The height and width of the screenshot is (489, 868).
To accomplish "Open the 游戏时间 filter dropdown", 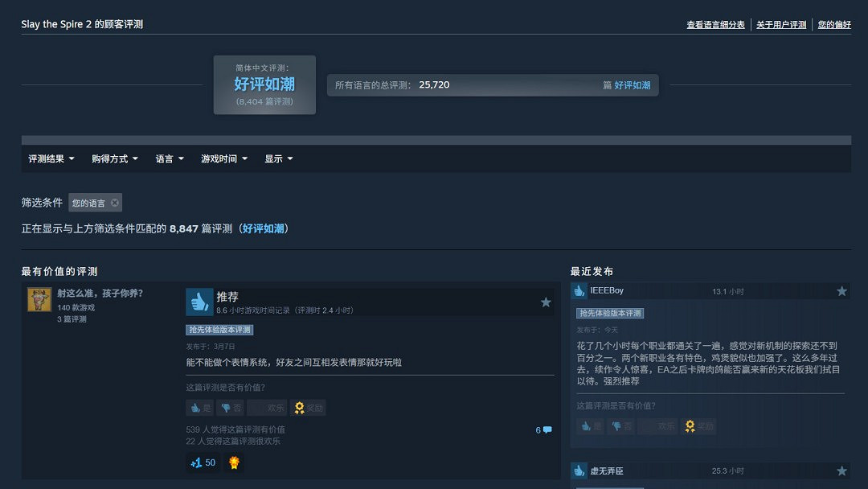I will [x=223, y=158].
